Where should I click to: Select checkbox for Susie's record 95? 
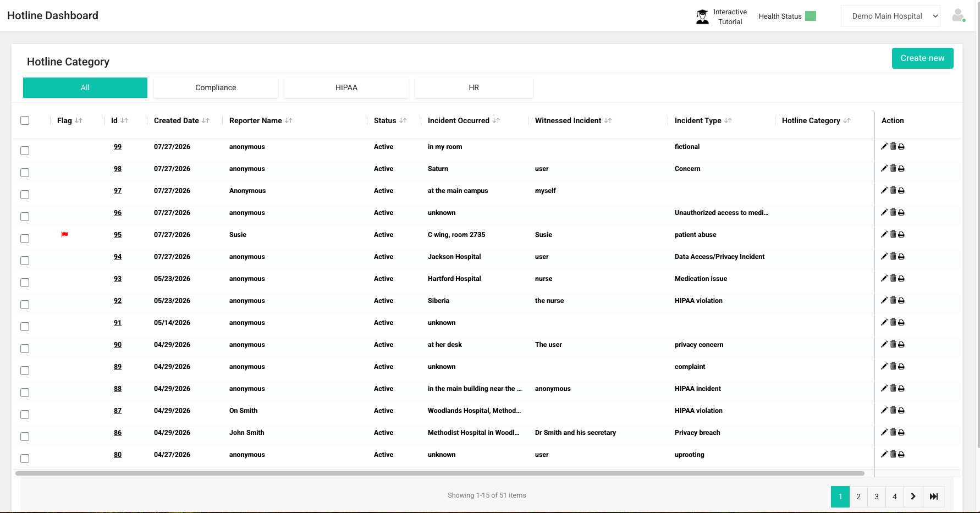pyautogui.click(x=25, y=239)
